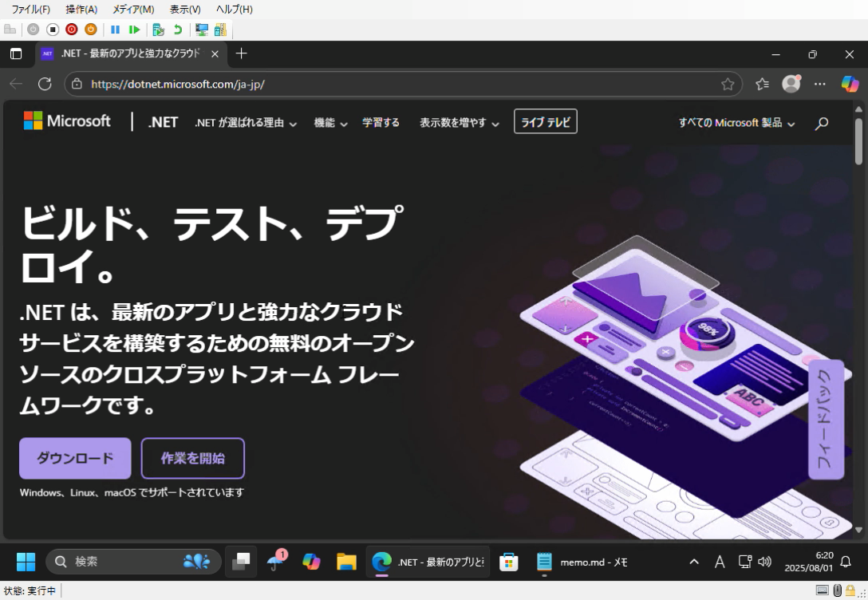Go back with the browser back arrow

(16, 84)
